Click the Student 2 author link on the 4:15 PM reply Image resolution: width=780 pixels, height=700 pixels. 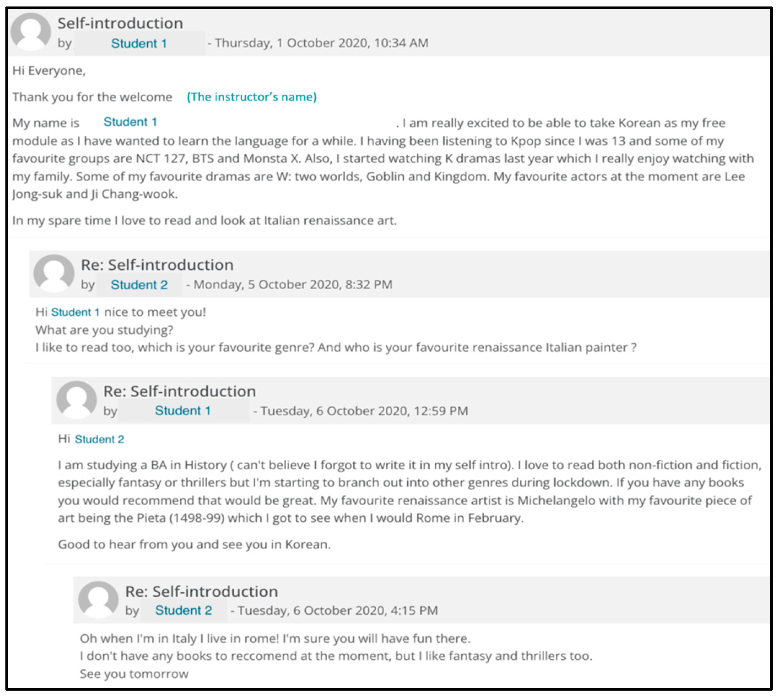[183, 610]
